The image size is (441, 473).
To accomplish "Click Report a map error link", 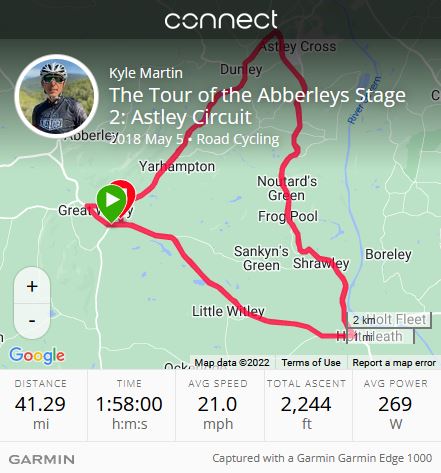I will pos(394,363).
